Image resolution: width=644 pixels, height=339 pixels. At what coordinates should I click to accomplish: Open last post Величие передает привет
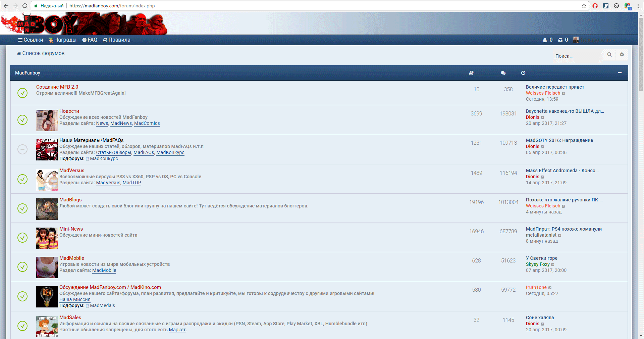point(555,87)
